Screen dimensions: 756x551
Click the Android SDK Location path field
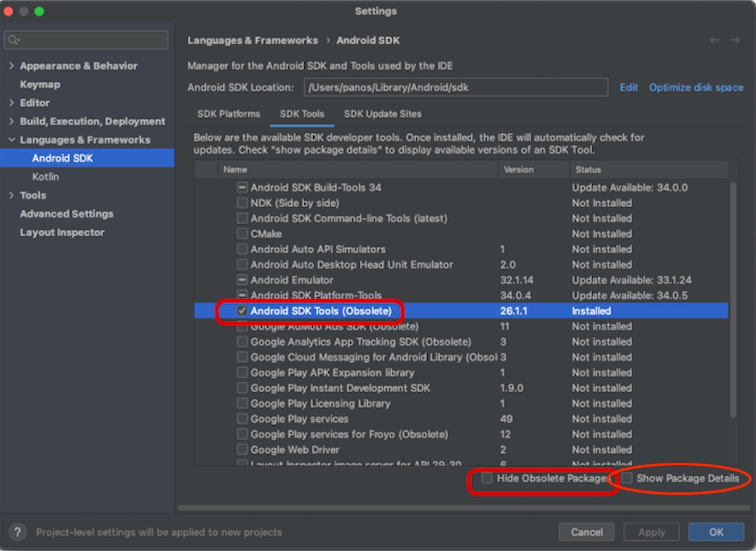click(455, 88)
